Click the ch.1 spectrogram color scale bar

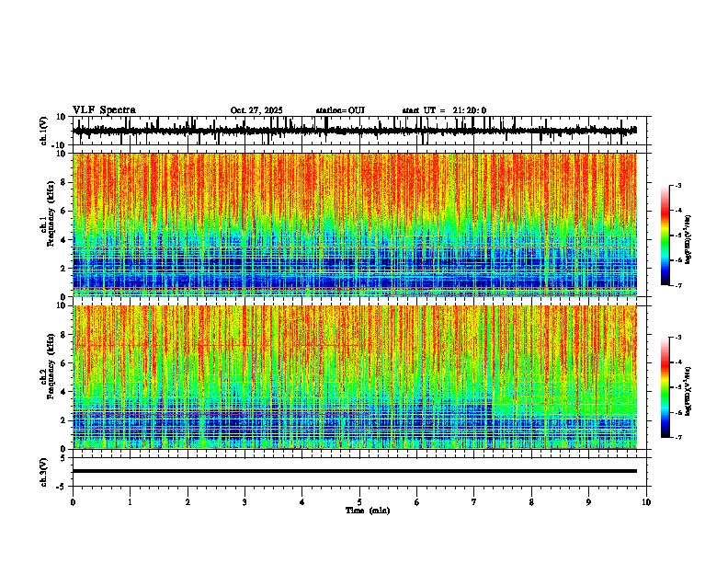tap(665, 236)
